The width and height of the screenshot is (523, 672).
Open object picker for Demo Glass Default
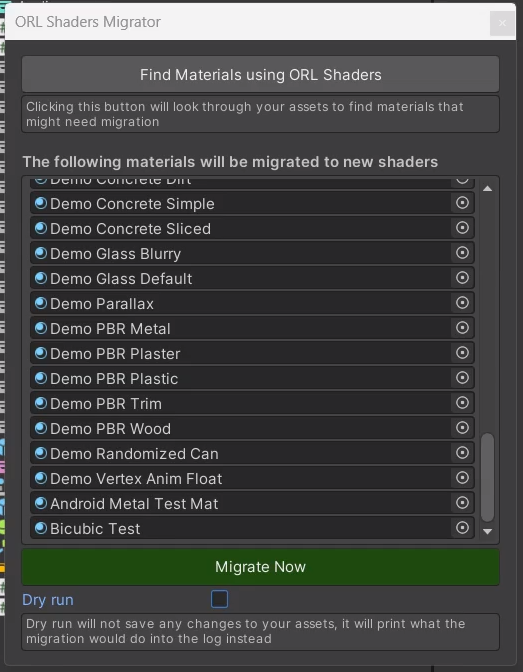(x=462, y=278)
